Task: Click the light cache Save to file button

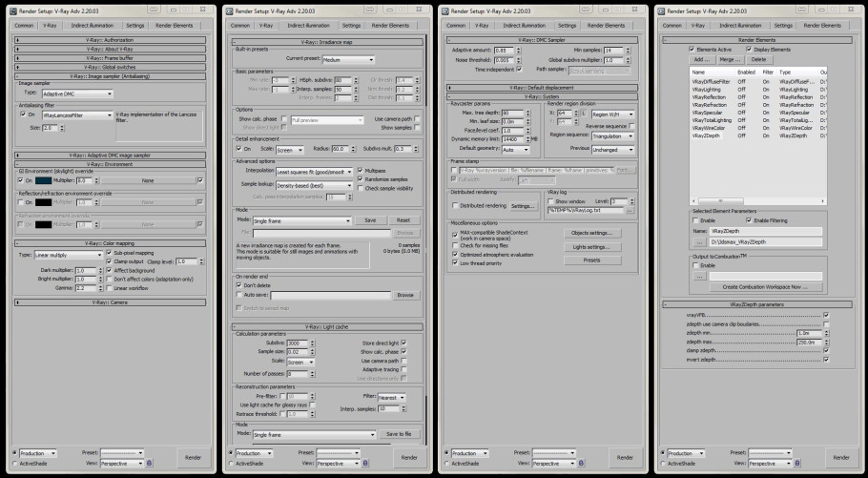Action: pos(399,434)
